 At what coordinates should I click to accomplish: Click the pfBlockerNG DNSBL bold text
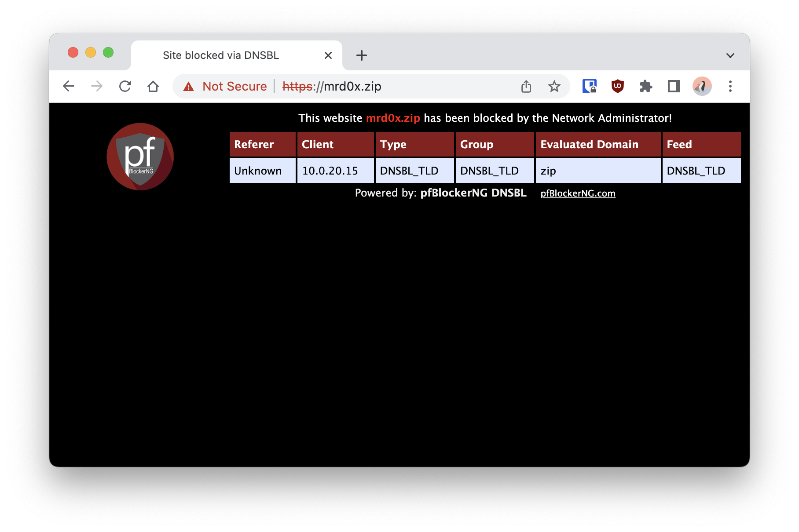pos(473,193)
